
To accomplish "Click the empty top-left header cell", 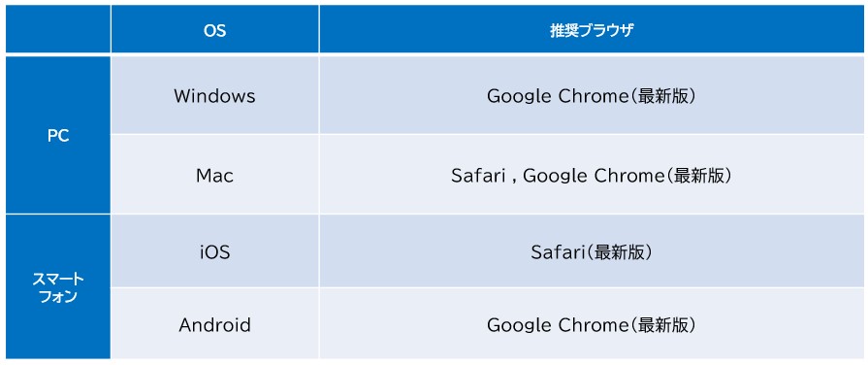I will [x=58, y=29].
